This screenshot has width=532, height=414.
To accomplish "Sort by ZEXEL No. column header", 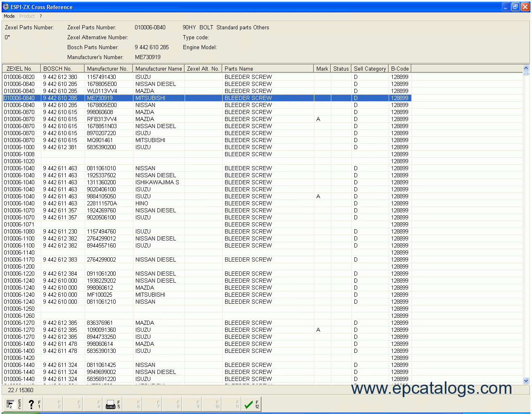I will [x=21, y=69].
